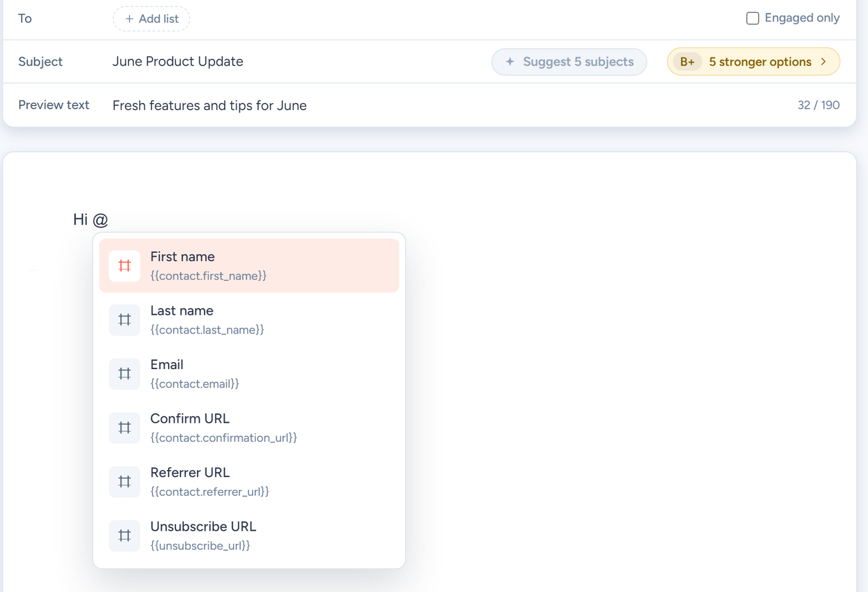This screenshot has height=592, width=868.
Task: Click the Suggest 5 subjects button
Action: pyautogui.click(x=569, y=62)
